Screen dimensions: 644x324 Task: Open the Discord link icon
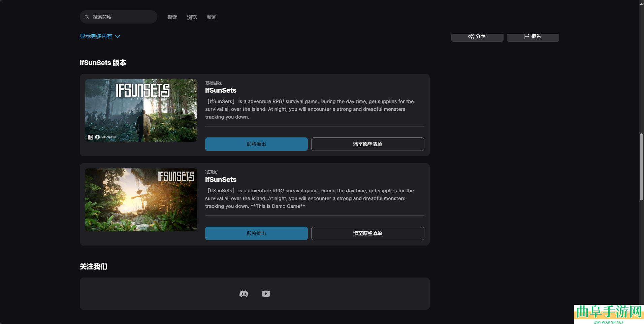pos(244,294)
